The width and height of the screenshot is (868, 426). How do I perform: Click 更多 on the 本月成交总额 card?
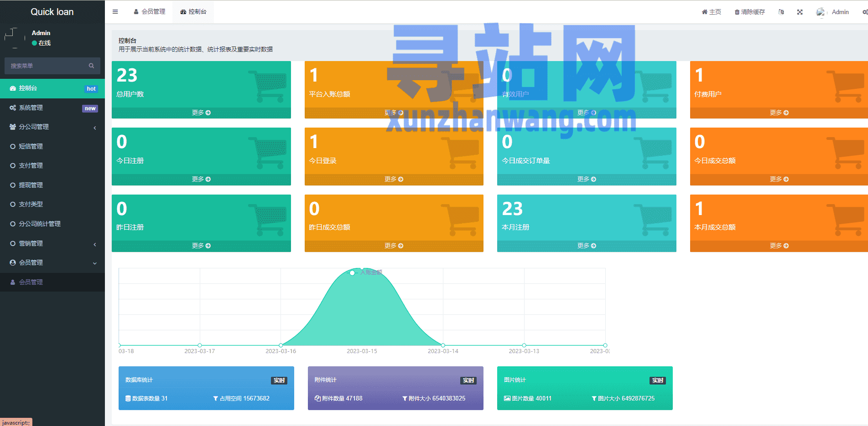[779, 246]
